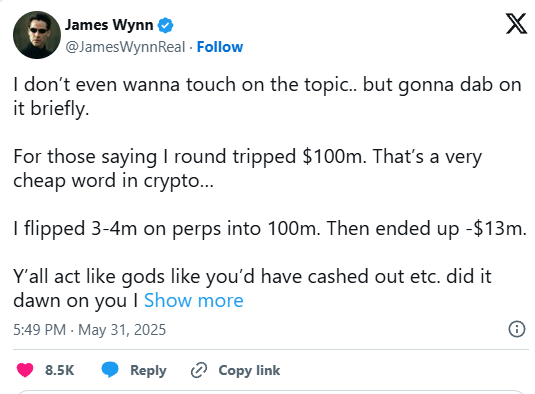Viewport: 535px width, 394px height.
Task: Like the tweet with the heart icon
Action: pos(25,370)
